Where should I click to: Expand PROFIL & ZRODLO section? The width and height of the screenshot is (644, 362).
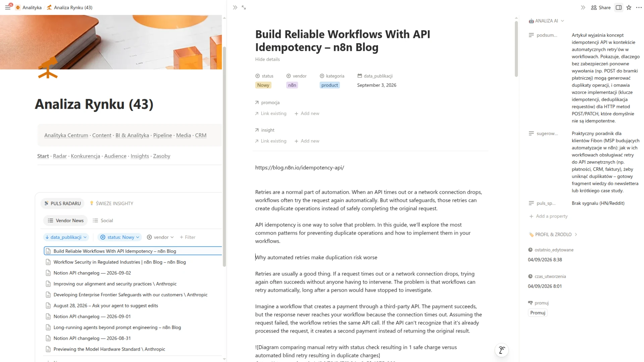click(553, 235)
